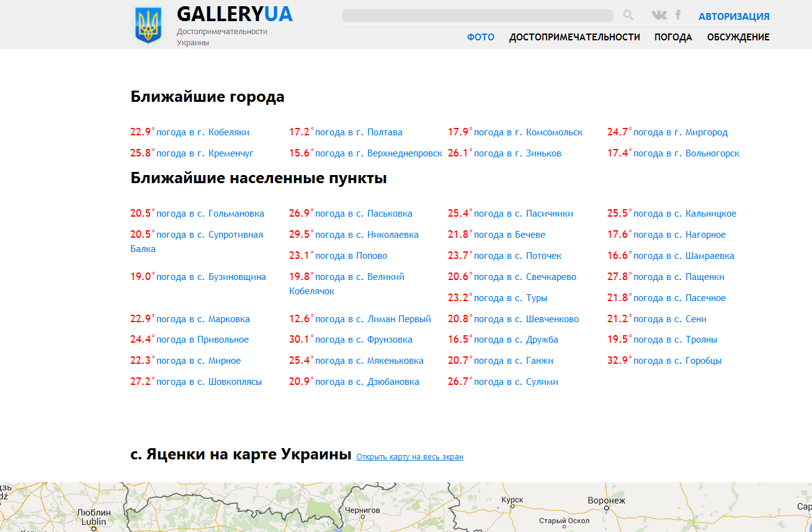Go to the Фото menu item
812x532 pixels.
481,37
